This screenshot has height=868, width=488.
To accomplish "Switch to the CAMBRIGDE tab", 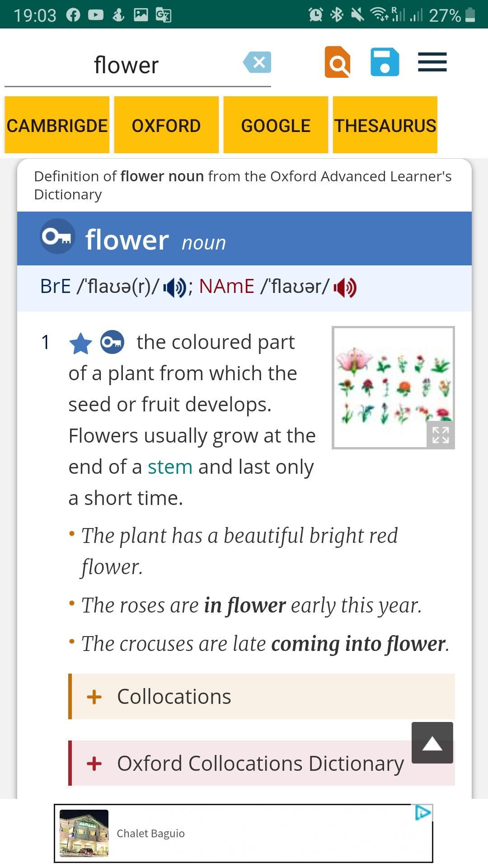I will coord(57,125).
